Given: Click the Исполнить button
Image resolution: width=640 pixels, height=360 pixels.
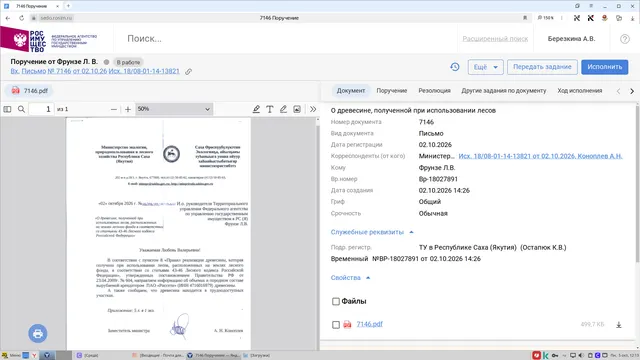Looking at the screenshot, I should pos(604,67).
